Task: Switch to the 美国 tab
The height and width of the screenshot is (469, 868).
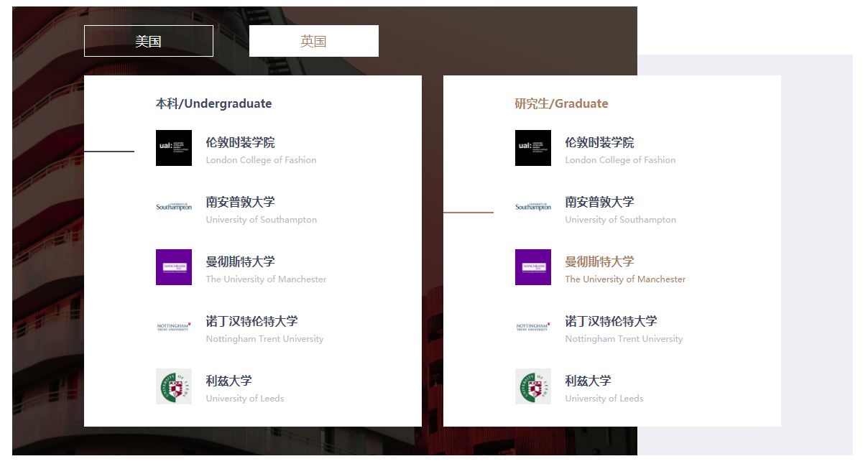Action: coord(149,41)
